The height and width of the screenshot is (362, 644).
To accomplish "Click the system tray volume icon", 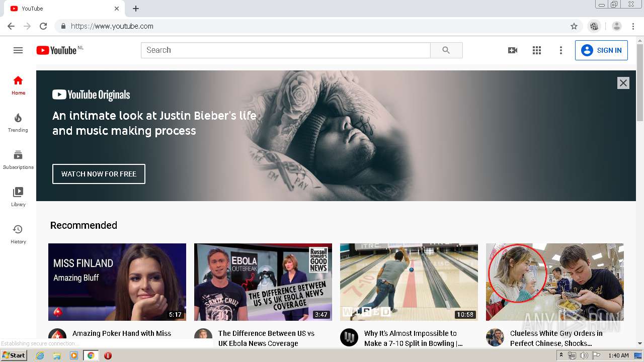I will (x=584, y=355).
